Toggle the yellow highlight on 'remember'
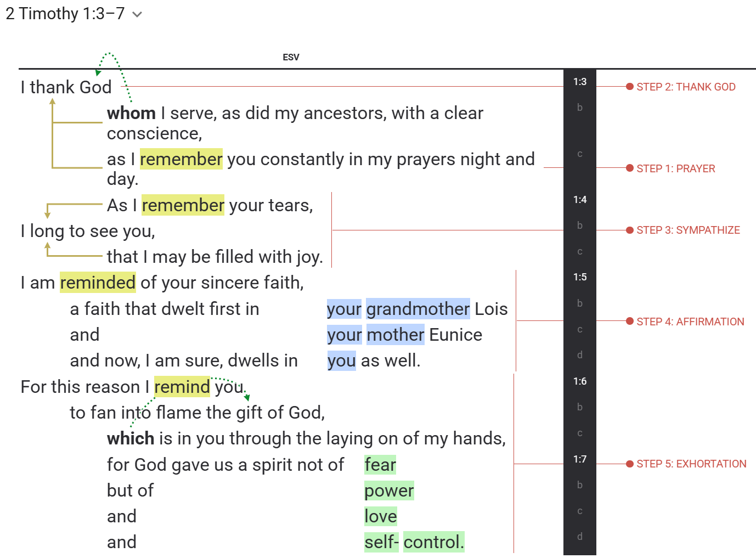Viewport: 756px width, 558px height. [x=181, y=159]
